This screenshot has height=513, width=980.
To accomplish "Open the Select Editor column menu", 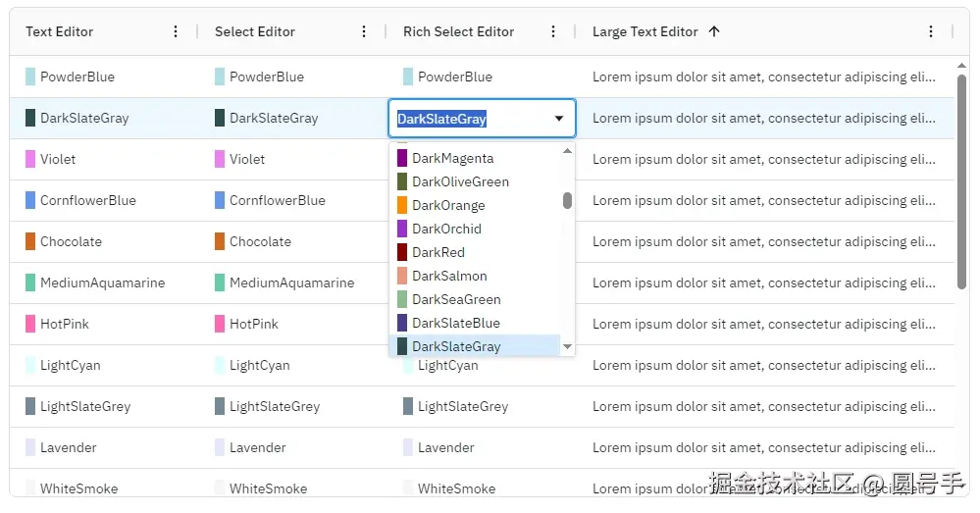I will (x=364, y=31).
